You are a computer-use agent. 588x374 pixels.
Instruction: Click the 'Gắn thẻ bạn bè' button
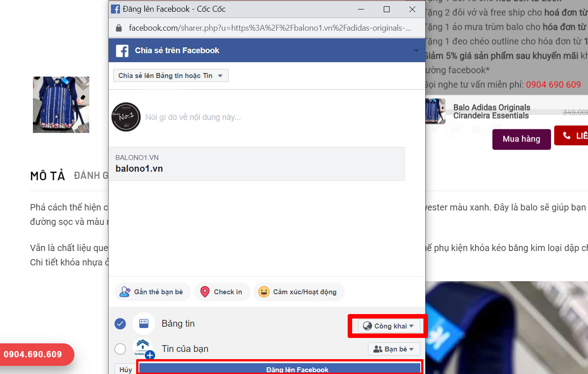[x=152, y=292]
